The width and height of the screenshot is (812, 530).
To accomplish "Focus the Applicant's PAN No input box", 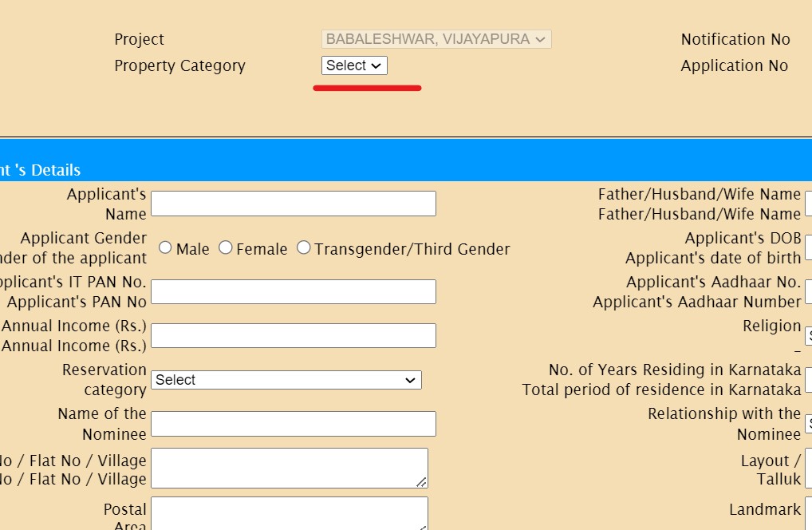I will (x=293, y=291).
